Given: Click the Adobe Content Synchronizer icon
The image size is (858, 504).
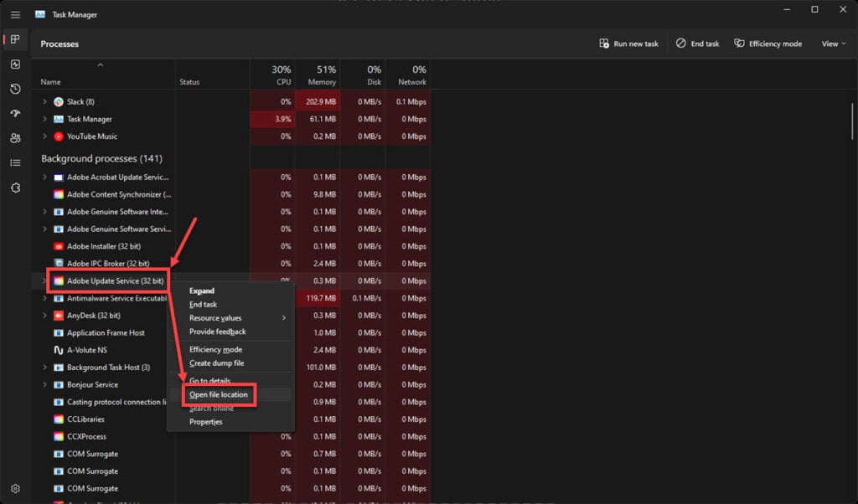Looking at the screenshot, I should [x=59, y=194].
